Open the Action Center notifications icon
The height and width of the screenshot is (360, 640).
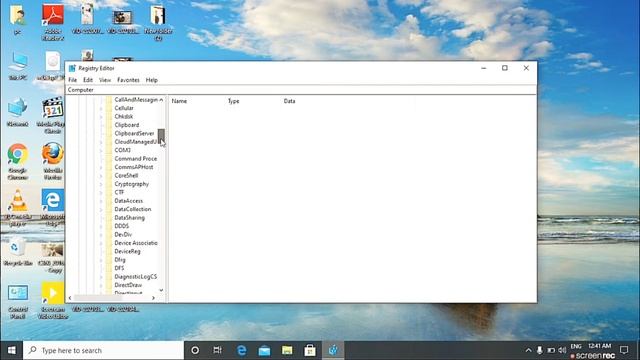[624, 350]
